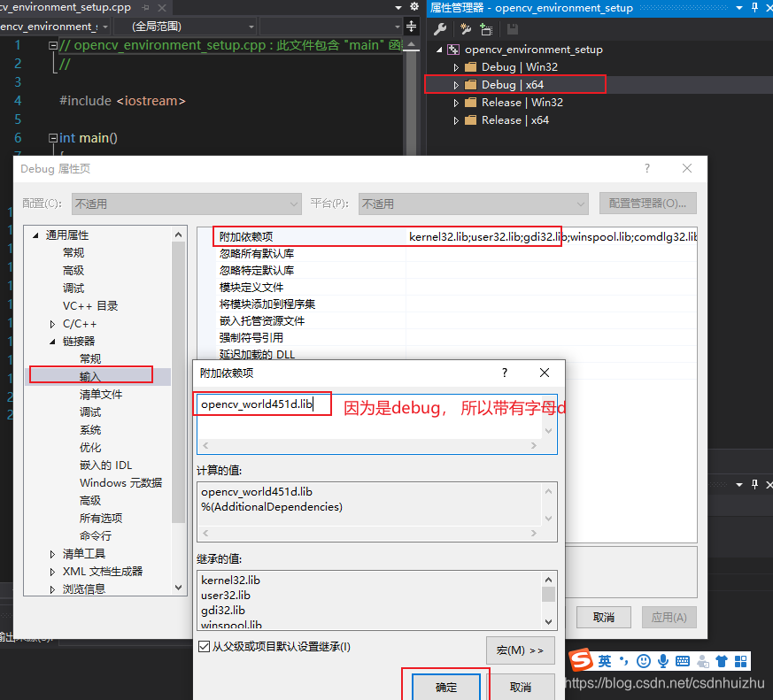Open Property Manager window position dropdown arrow
Screen dimensions: 773x700
739,8
